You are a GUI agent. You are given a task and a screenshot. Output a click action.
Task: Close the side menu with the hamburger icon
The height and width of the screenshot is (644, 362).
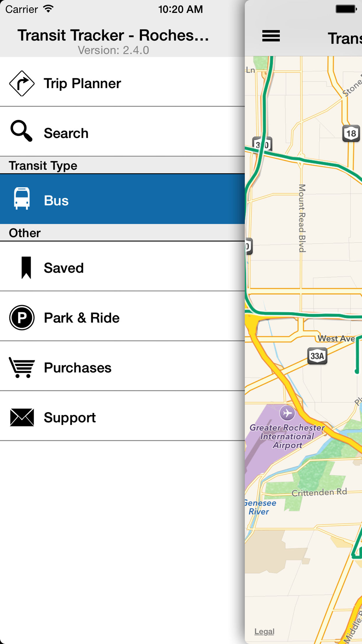(271, 36)
